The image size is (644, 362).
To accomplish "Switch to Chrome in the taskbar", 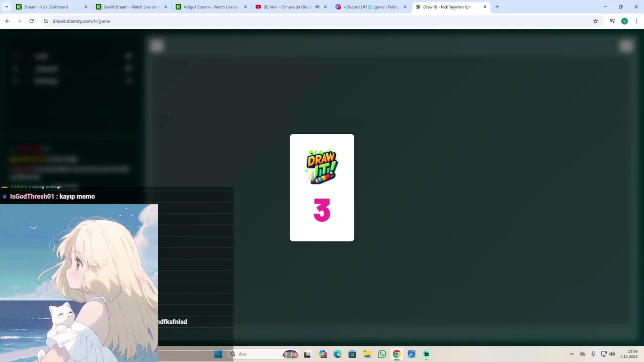I will click(396, 354).
